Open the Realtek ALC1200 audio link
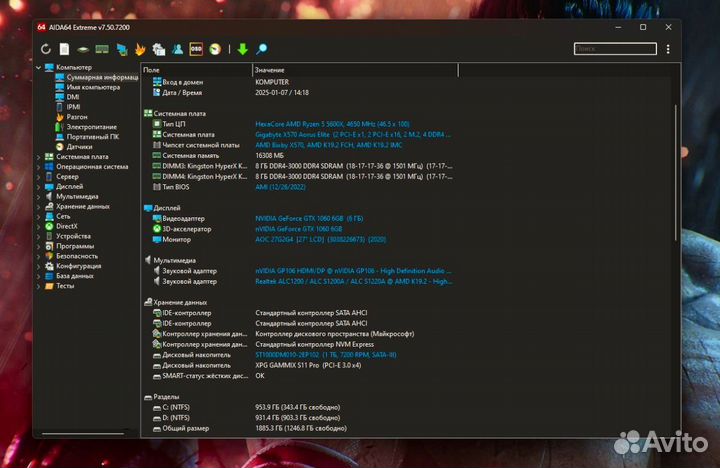 pyautogui.click(x=354, y=282)
